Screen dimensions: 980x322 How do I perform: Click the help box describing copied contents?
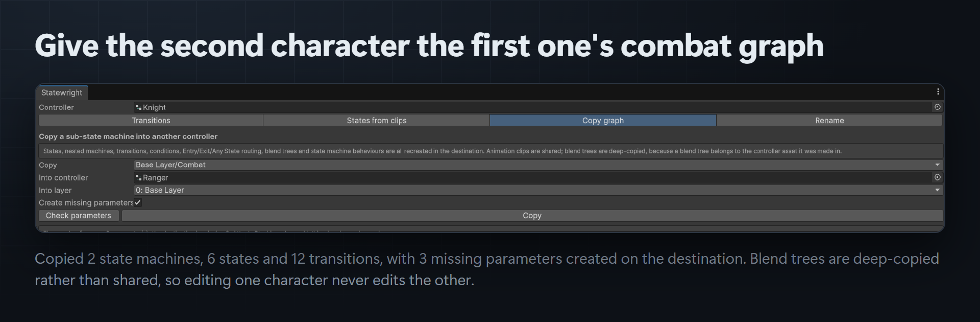coord(491,151)
